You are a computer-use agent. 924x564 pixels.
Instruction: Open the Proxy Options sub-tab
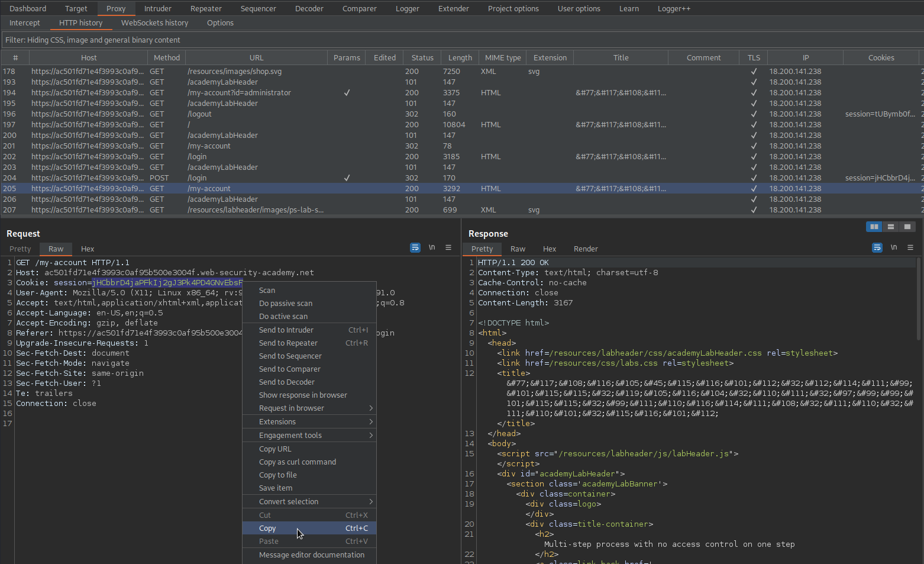pos(220,22)
